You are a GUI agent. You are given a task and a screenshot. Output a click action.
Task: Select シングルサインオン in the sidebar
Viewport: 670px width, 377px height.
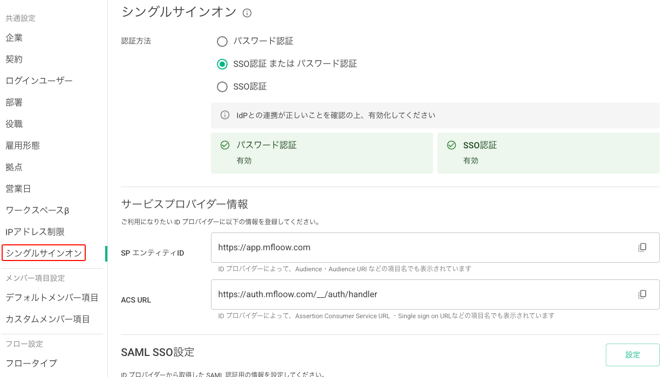44,253
